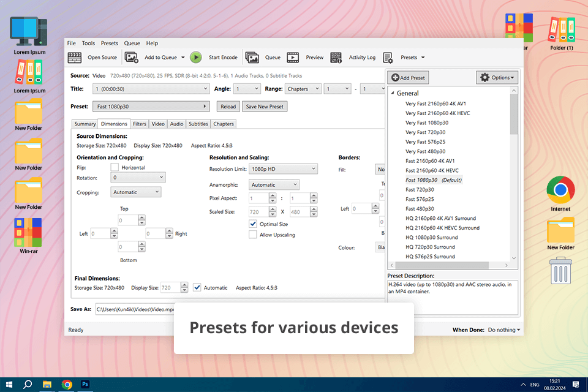The height and width of the screenshot is (392, 588).
Task: Click the Save New Preset button
Action: pyautogui.click(x=265, y=107)
